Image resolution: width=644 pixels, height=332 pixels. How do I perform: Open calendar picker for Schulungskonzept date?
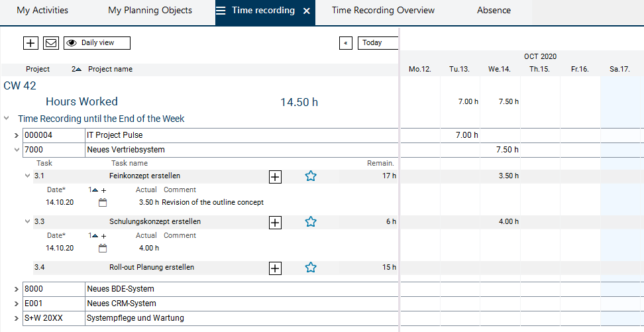tap(102, 249)
